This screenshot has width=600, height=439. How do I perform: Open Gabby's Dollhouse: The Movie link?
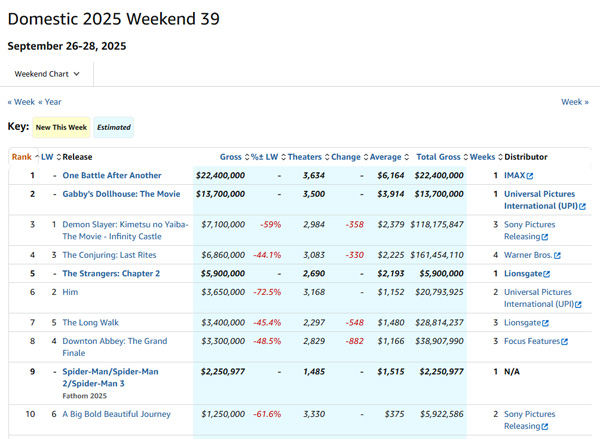click(x=121, y=194)
